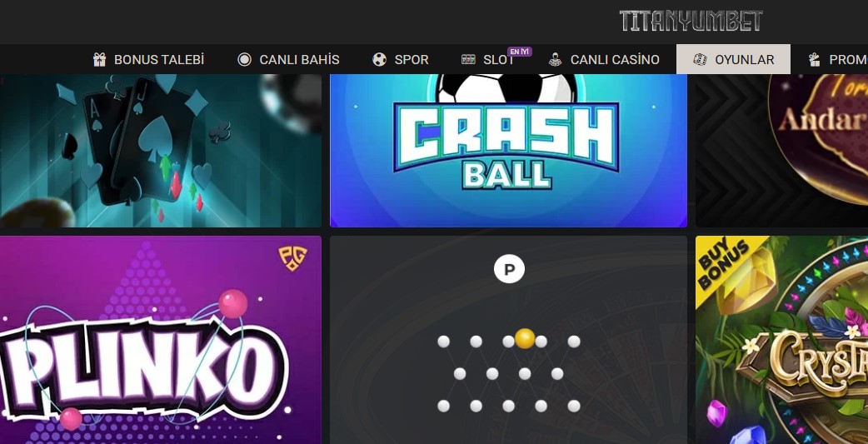Open the playing cards game thumbnail
This screenshot has height=444, width=868.
161,151
